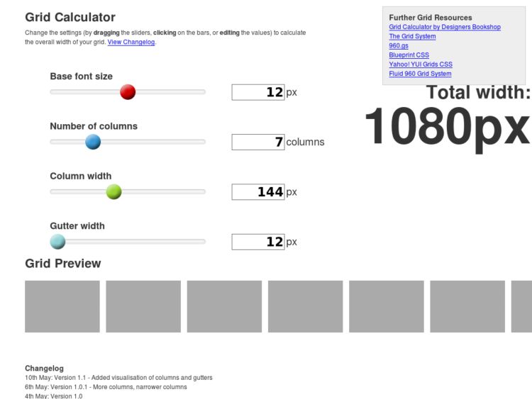Viewport: 532px width, 399px height.
Task: Click the Further Grid Resources heading
Action: tap(431, 18)
